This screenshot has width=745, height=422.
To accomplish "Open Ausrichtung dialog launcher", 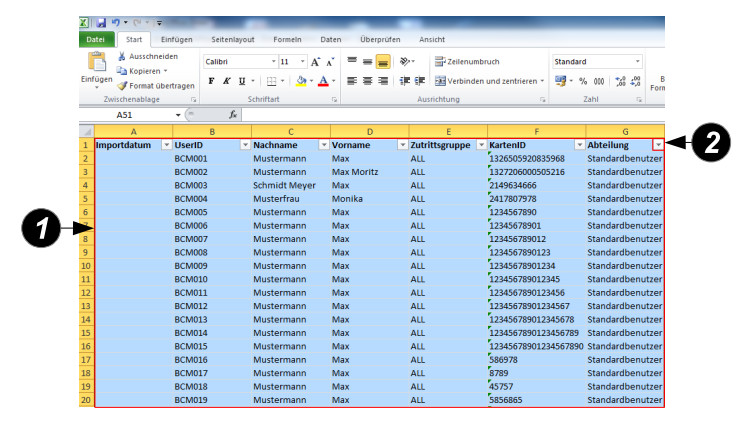I will tap(543, 100).
